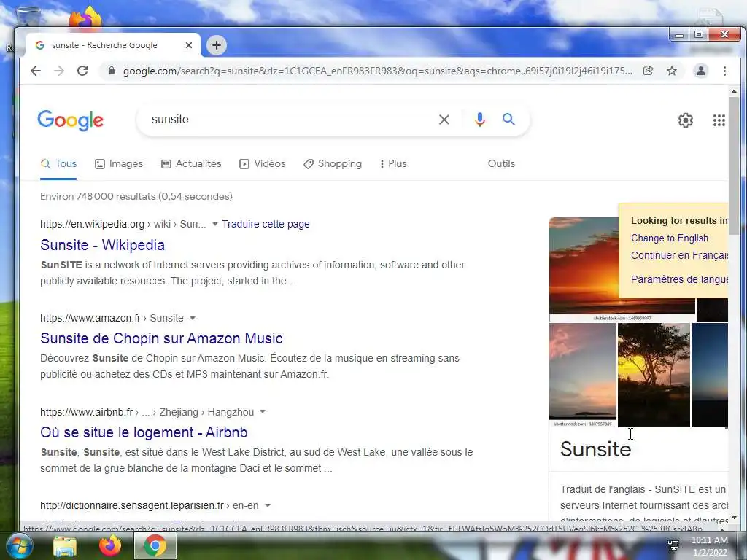This screenshot has width=747, height=560.
Task: Switch to the Vidéos tab
Action: (x=263, y=164)
